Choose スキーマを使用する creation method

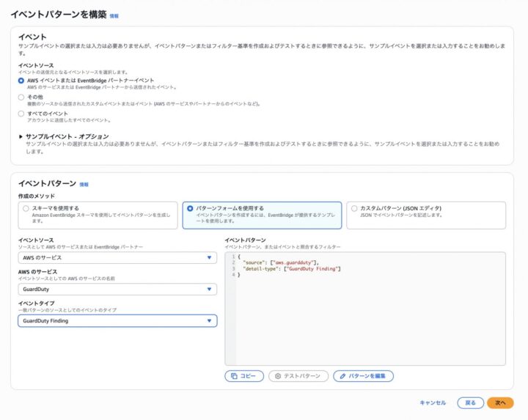click(26, 208)
